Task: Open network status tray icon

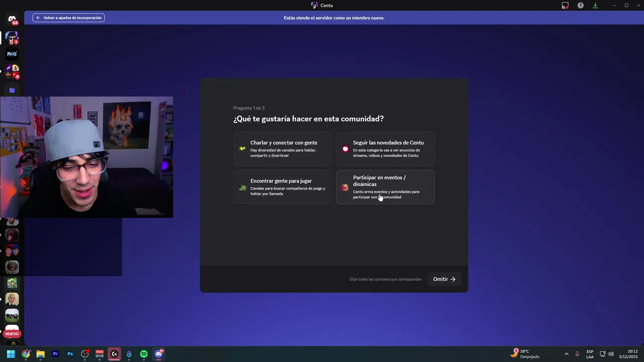Action: pyautogui.click(x=603, y=354)
